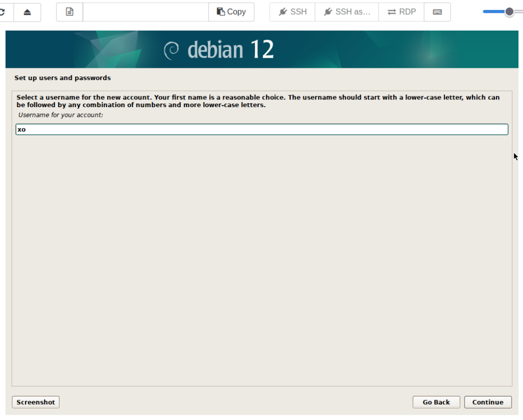Take an installer Screenshot
The height and width of the screenshot is (420, 523).
click(36, 402)
